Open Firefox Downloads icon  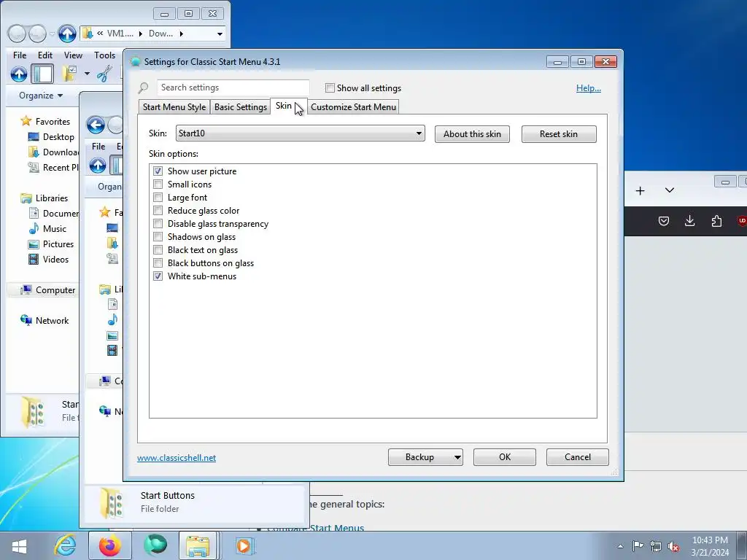coord(689,221)
